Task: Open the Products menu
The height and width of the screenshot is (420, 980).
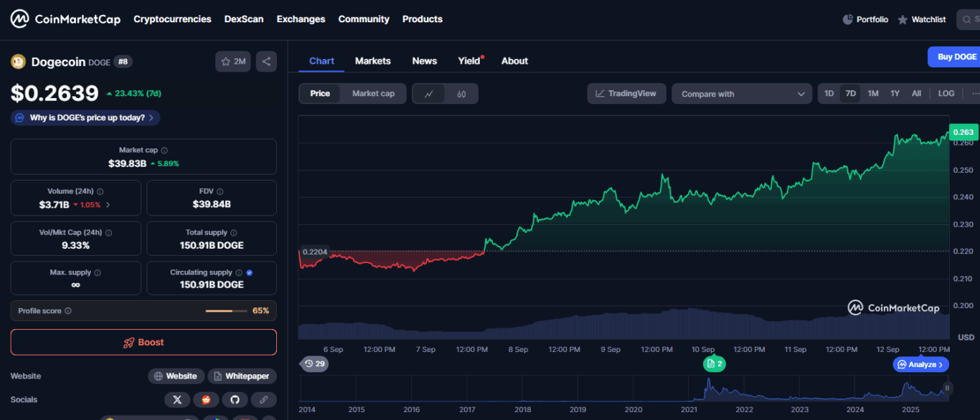Action: (423, 19)
